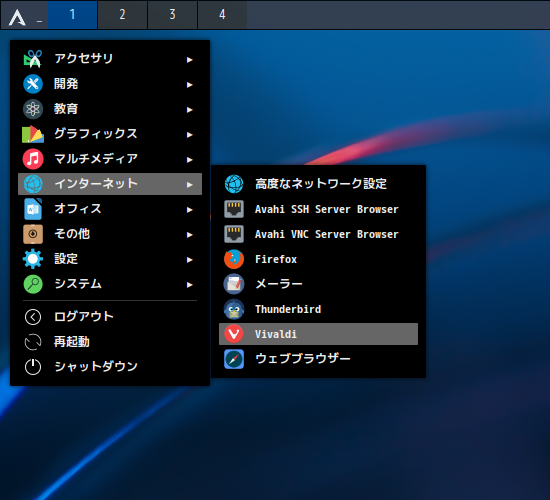
Task: Click the オフィス document icon
Action: (x=33, y=209)
